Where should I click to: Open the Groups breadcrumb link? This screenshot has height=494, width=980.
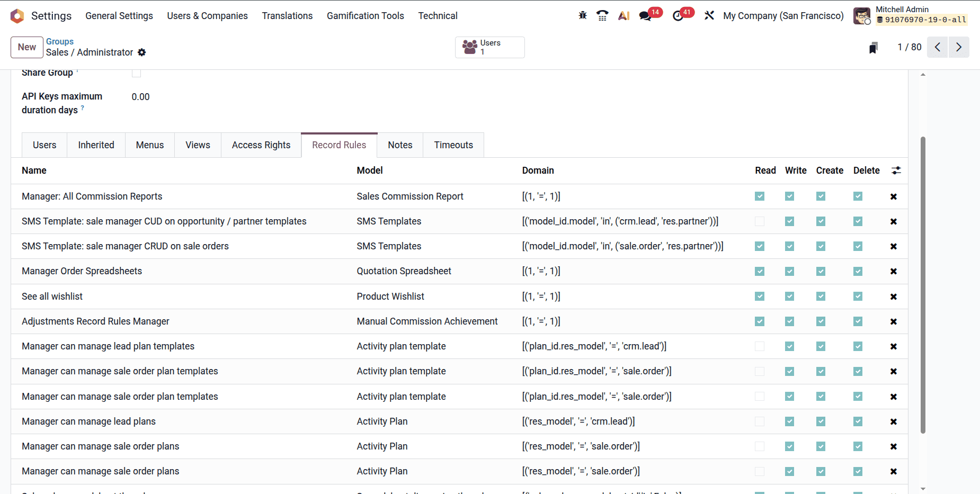(x=59, y=41)
